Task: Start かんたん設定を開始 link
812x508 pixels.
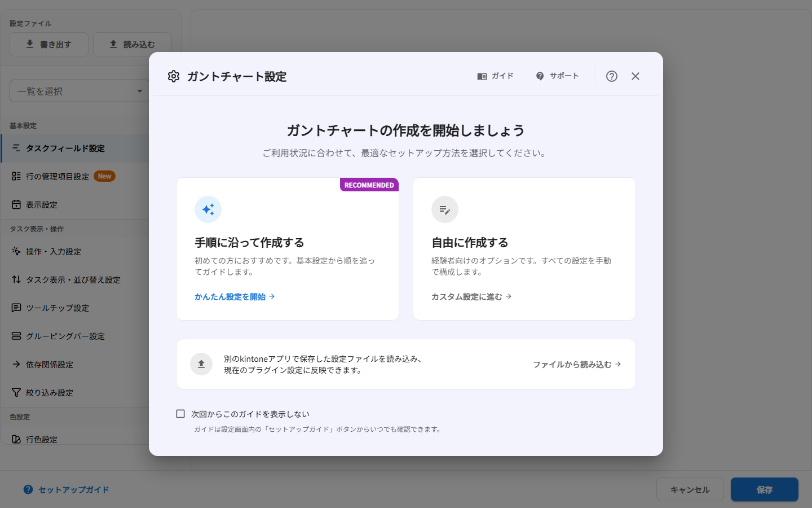Action: (x=235, y=296)
